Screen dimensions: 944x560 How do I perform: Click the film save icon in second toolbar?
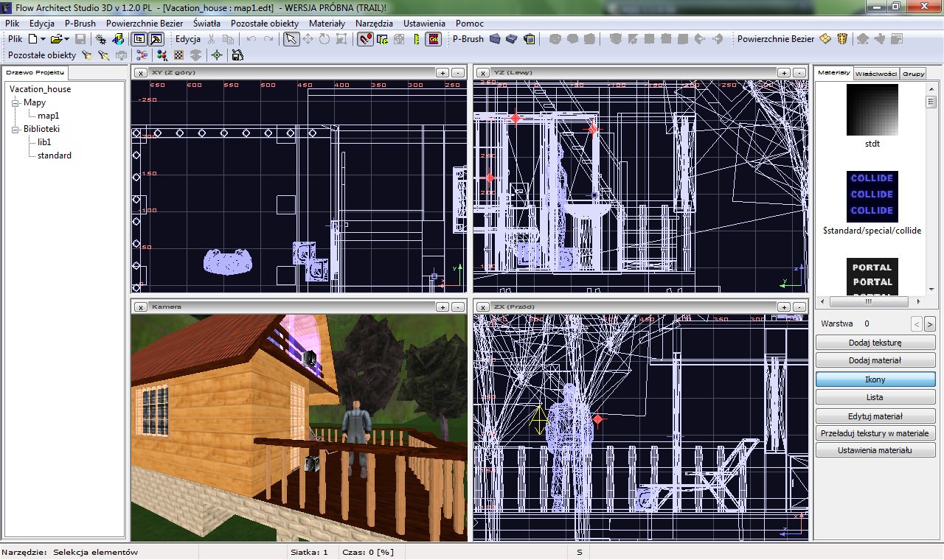(237, 55)
